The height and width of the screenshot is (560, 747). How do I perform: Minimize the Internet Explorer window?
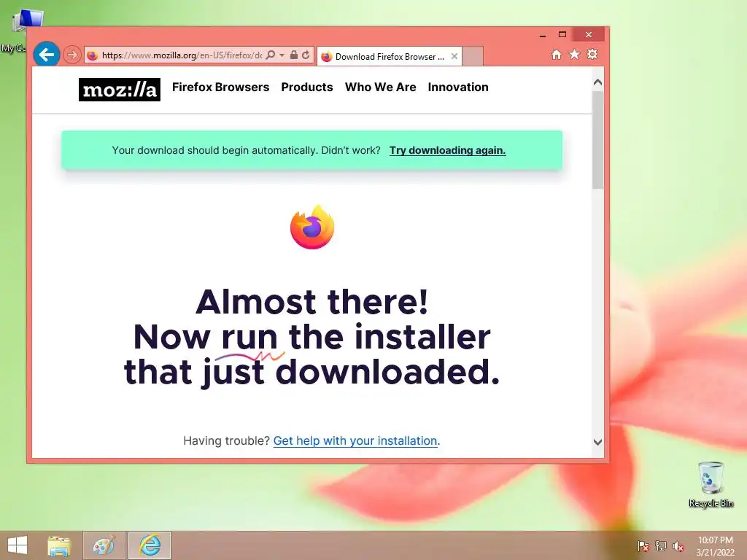tap(543, 35)
